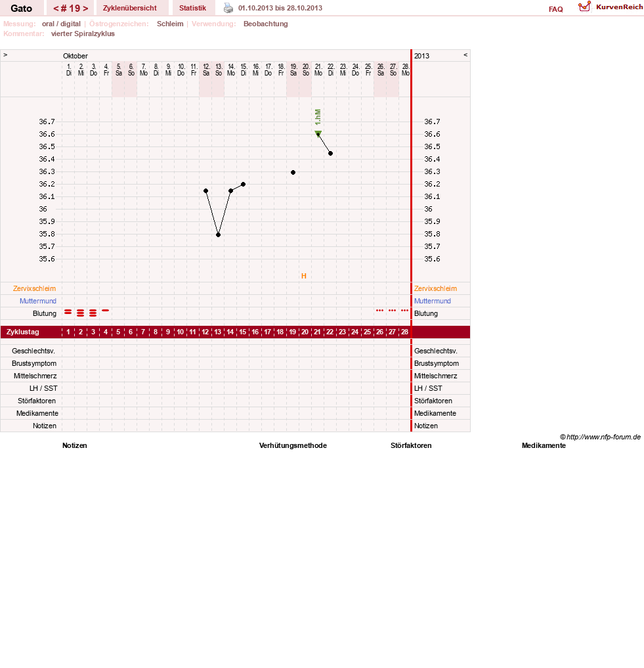Click the left Medikamente row label

(37, 413)
